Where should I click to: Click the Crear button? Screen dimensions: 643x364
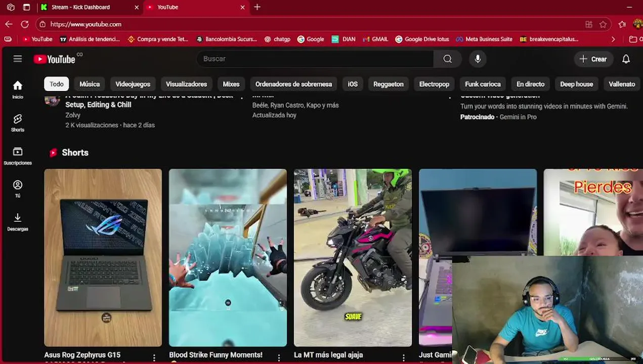(x=593, y=59)
